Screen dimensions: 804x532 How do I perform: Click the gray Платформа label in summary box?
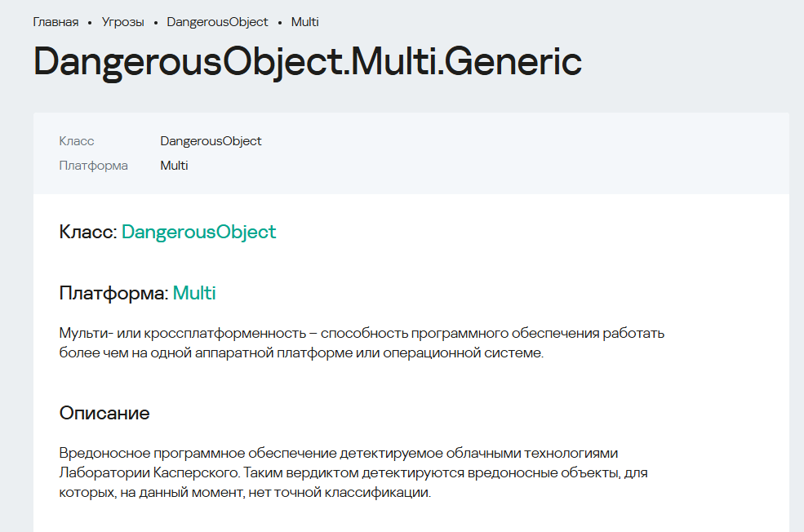[x=93, y=166]
